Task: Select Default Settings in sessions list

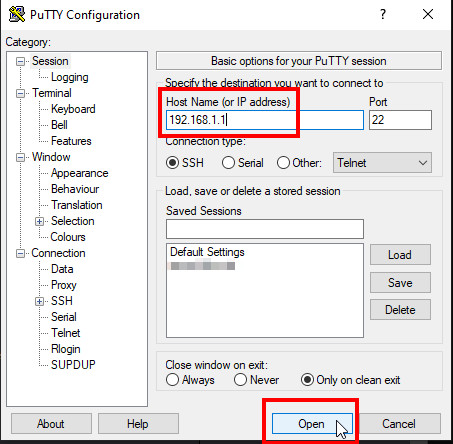Action: [207, 252]
